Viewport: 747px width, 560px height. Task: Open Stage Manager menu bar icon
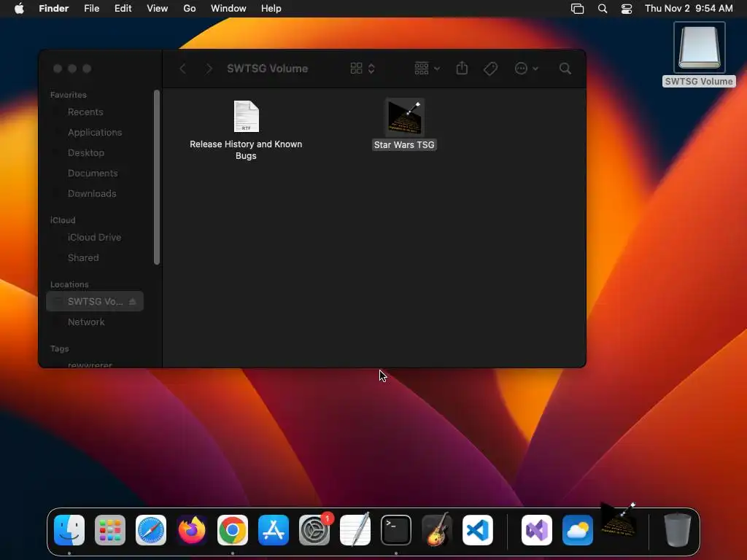pos(578,9)
